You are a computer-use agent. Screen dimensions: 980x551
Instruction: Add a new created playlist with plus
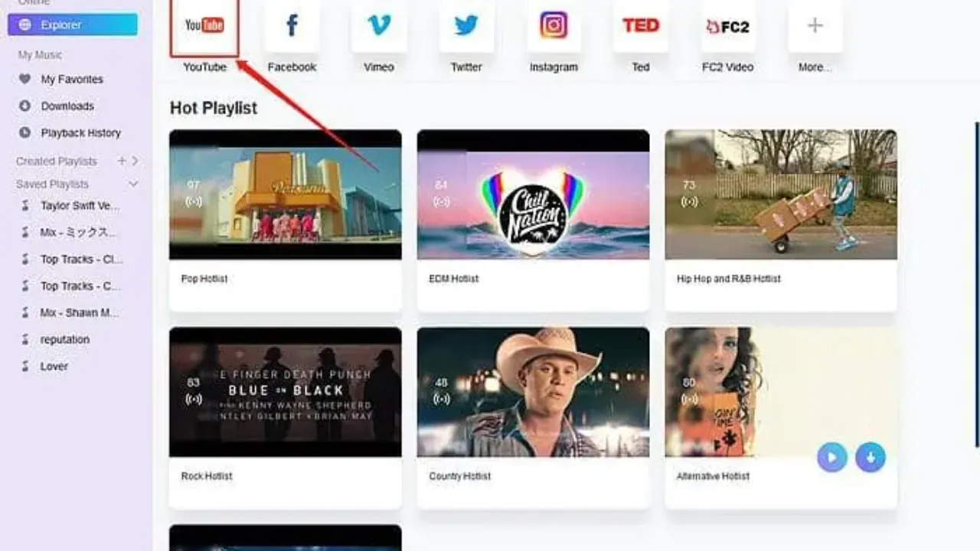121,161
